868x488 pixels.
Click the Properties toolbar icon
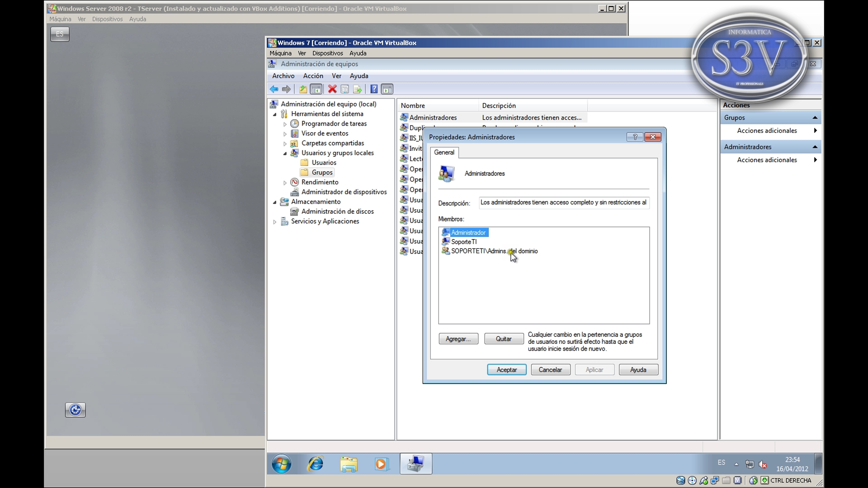[344, 89]
